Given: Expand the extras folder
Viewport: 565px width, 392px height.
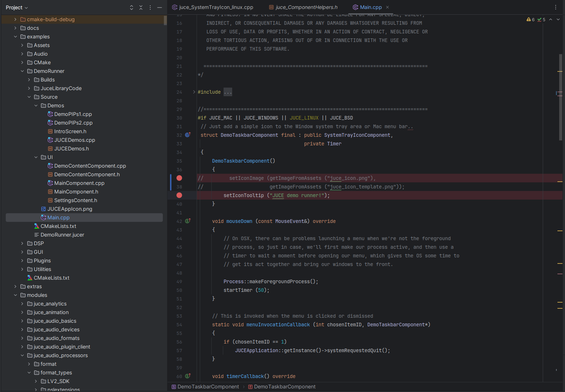Looking at the screenshot, I should click(15, 286).
